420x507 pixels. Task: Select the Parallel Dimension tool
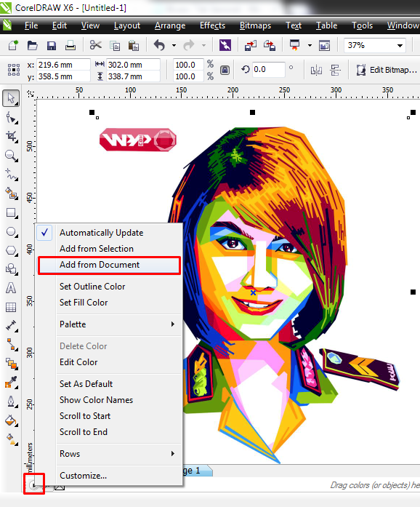[x=11, y=326]
